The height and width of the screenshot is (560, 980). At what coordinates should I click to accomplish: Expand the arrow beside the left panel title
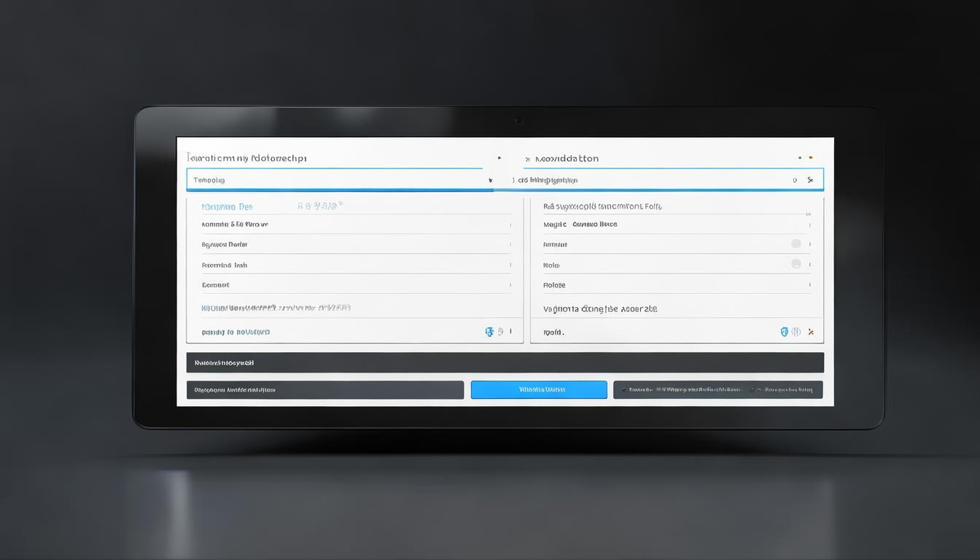click(x=499, y=157)
